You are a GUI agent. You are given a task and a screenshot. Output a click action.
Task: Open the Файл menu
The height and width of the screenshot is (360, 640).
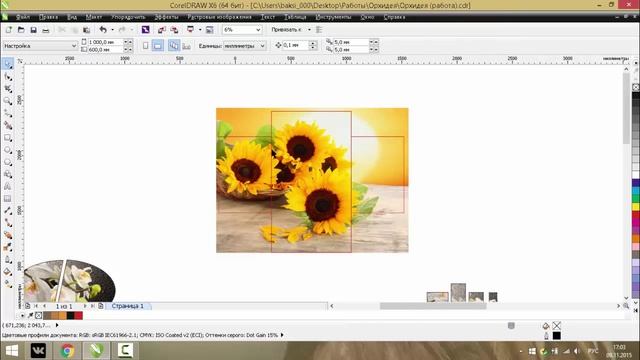coord(23,17)
